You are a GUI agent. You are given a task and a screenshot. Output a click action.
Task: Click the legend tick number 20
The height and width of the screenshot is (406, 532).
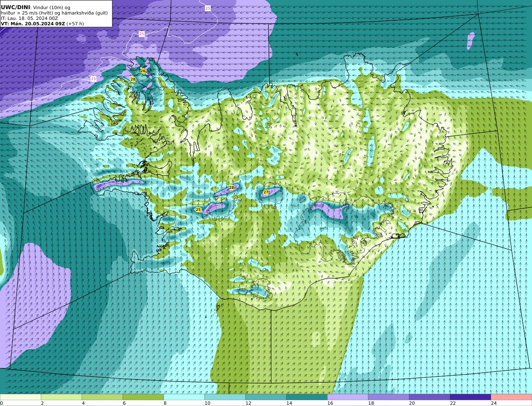(x=412, y=403)
